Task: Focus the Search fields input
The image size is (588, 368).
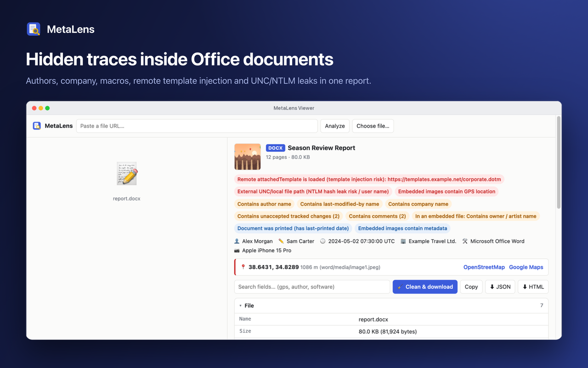Action: click(x=312, y=287)
